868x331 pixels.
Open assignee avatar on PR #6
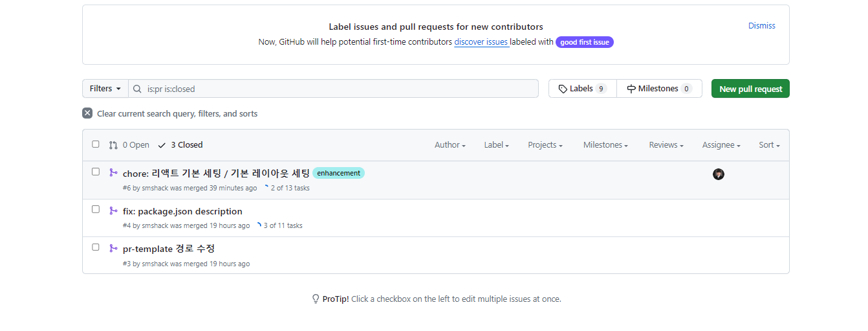click(719, 174)
